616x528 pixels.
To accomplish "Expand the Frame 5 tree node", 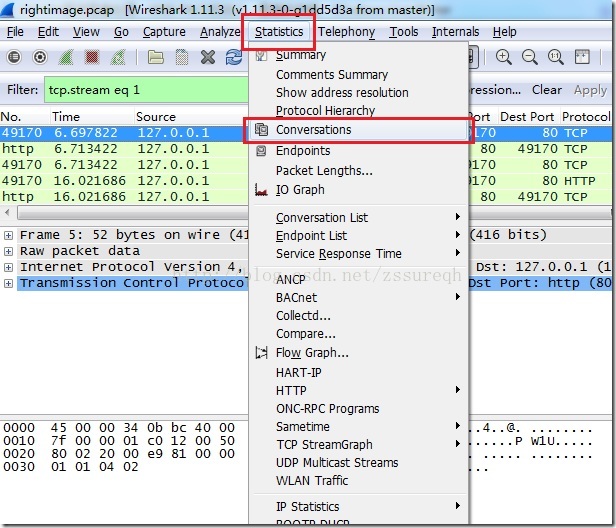I will tap(8, 235).
